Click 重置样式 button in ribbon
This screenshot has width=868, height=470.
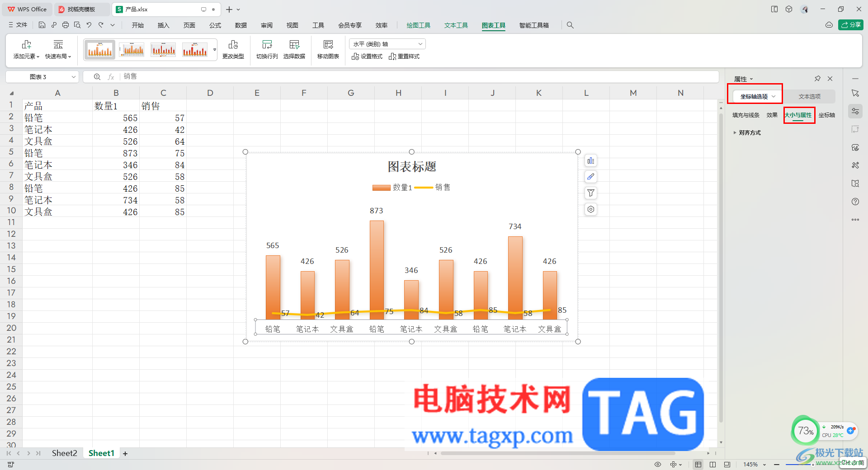(404, 56)
